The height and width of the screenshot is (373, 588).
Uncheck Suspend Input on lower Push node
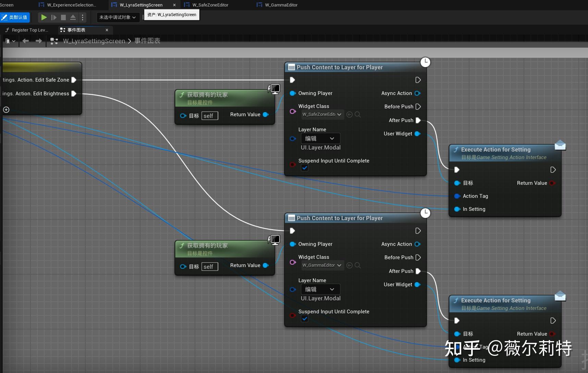pos(305,319)
